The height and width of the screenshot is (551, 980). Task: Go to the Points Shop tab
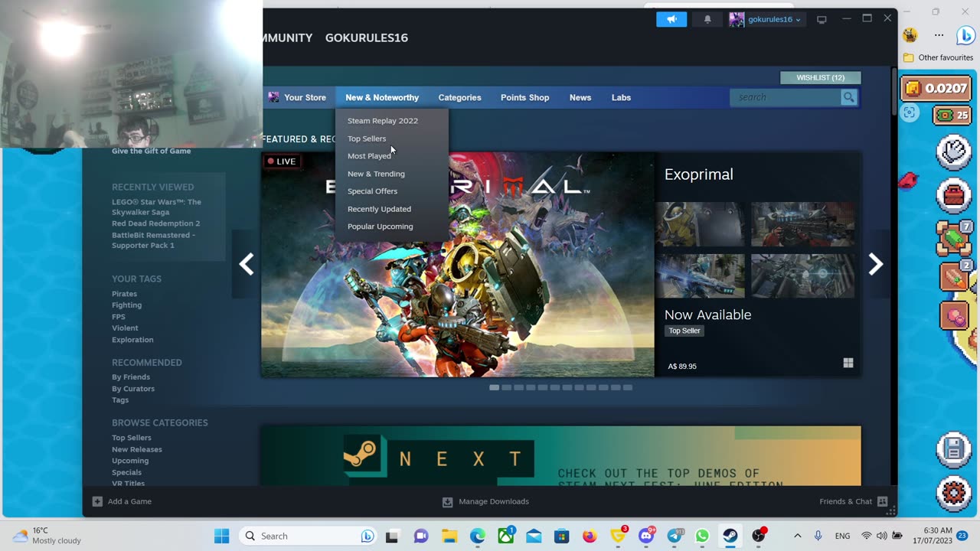click(x=524, y=97)
